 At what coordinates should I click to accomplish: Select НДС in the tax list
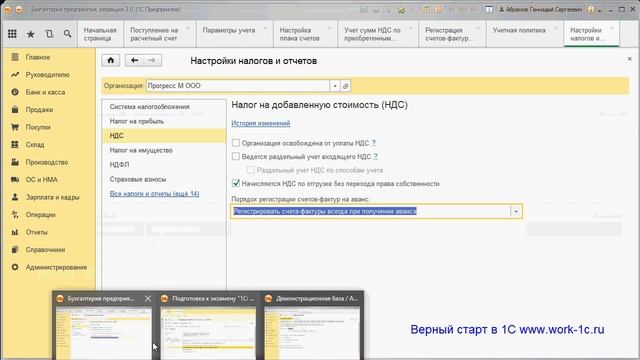pos(164,136)
